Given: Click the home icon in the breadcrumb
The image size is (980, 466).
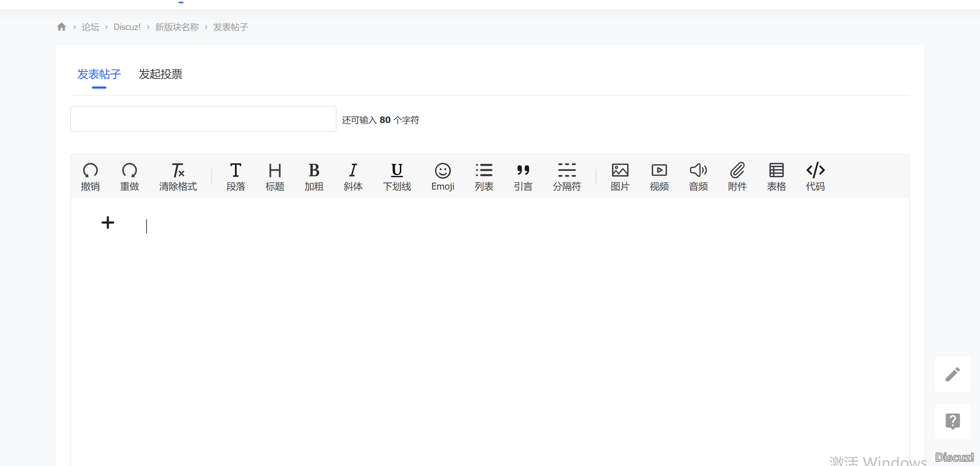Looking at the screenshot, I should 62,26.
